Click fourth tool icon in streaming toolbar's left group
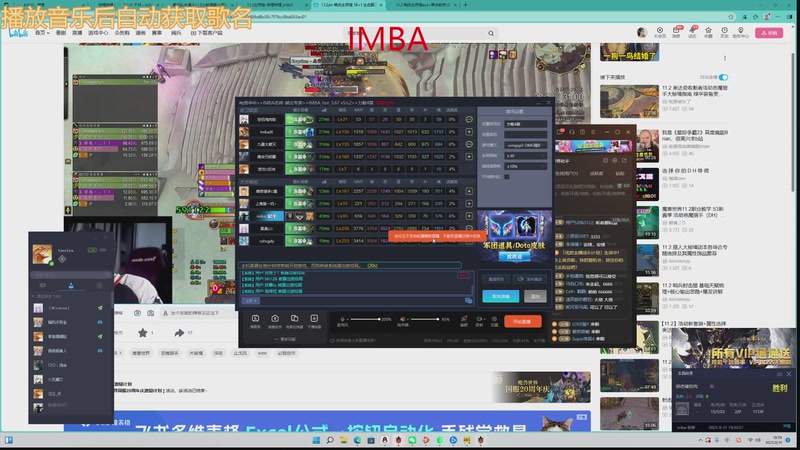 (x=314, y=318)
